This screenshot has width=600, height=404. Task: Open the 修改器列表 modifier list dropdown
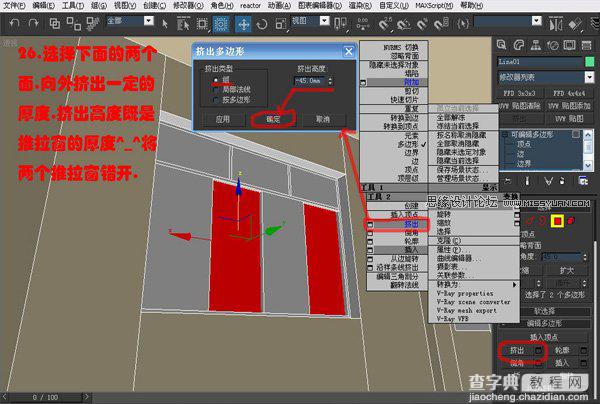[589, 77]
